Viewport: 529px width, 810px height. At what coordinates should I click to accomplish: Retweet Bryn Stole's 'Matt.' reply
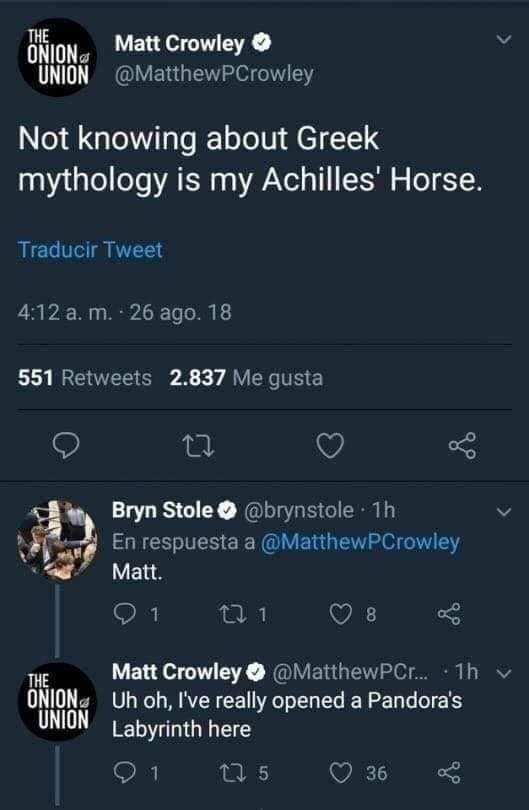(x=229, y=614)
